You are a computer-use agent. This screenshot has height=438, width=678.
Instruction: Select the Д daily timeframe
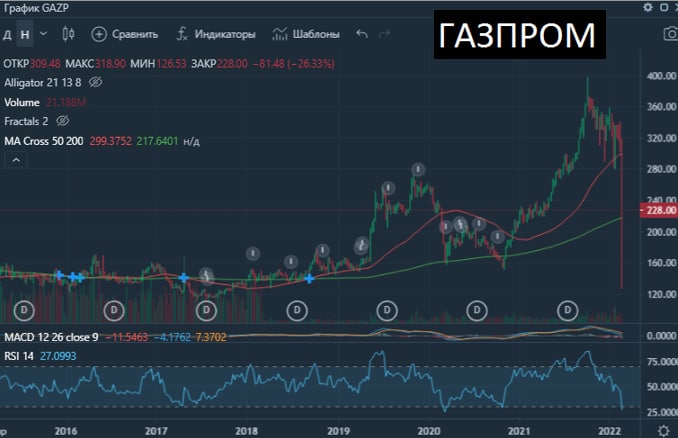[x=7, y=34]
